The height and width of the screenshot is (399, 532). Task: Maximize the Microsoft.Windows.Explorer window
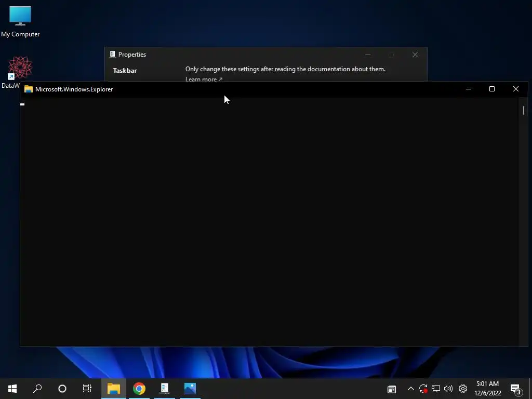pyautogui.click(x=492, y=89)
